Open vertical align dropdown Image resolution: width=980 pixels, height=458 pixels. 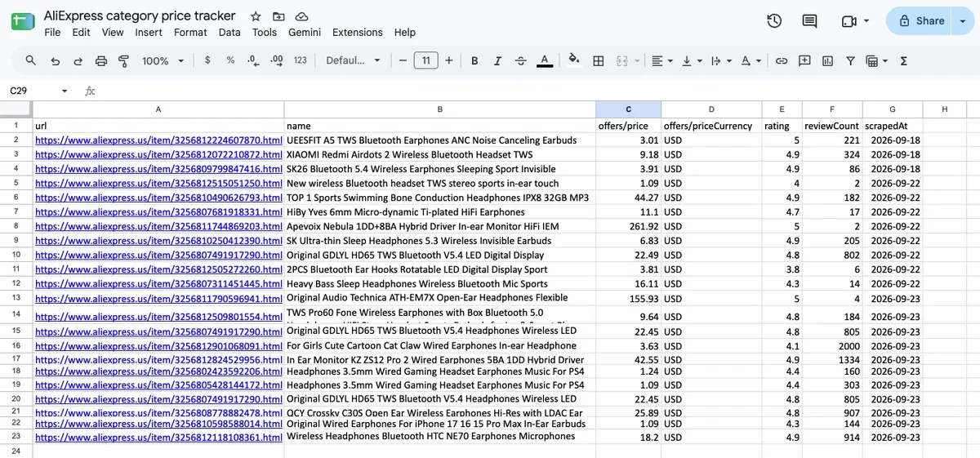[691, 60]
